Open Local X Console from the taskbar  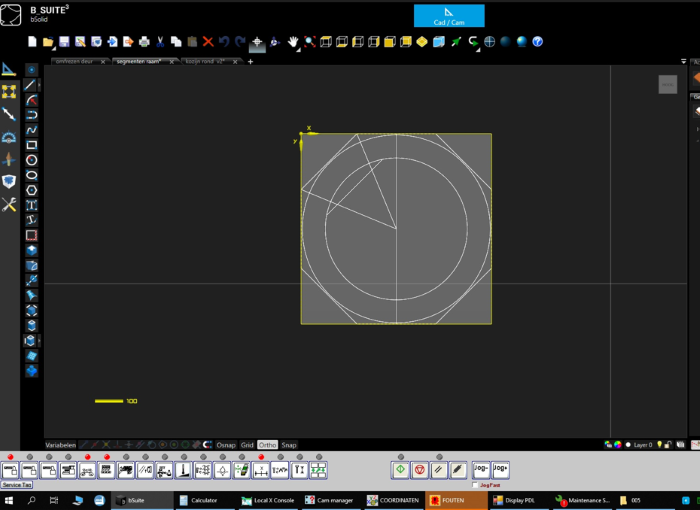coord(268,500)
